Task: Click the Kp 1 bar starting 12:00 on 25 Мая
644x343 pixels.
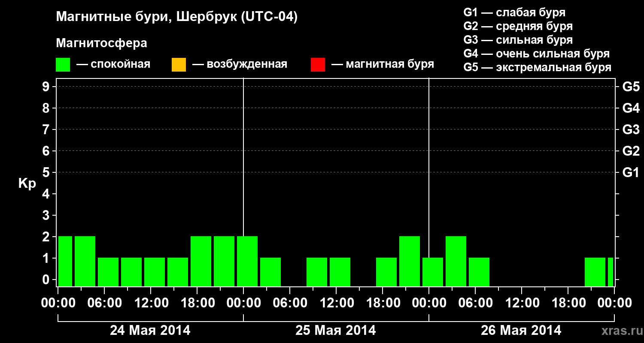Action: pos(340,272)
